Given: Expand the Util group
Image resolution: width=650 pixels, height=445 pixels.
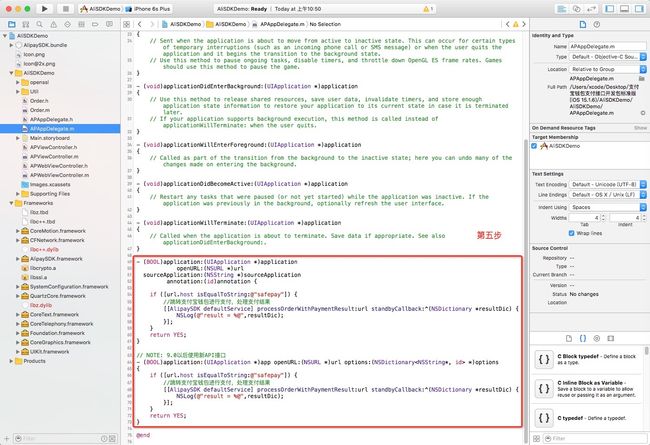Looking at the screenshot, I should (18, 91).
